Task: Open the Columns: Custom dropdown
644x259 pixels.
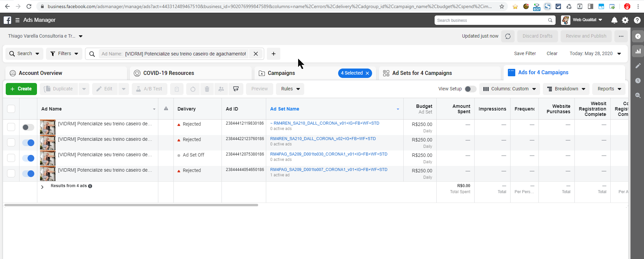Action: (x=510, y=89)
